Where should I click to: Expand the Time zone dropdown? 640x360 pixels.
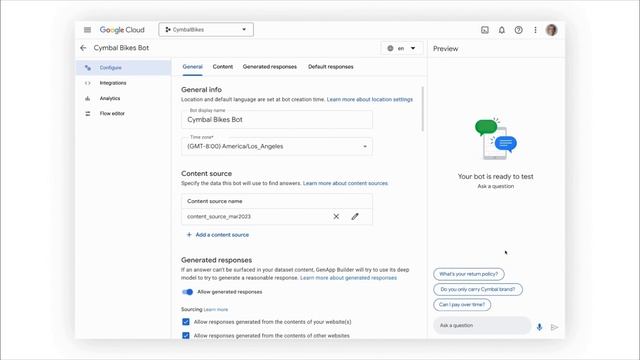[x=277, y=146]
